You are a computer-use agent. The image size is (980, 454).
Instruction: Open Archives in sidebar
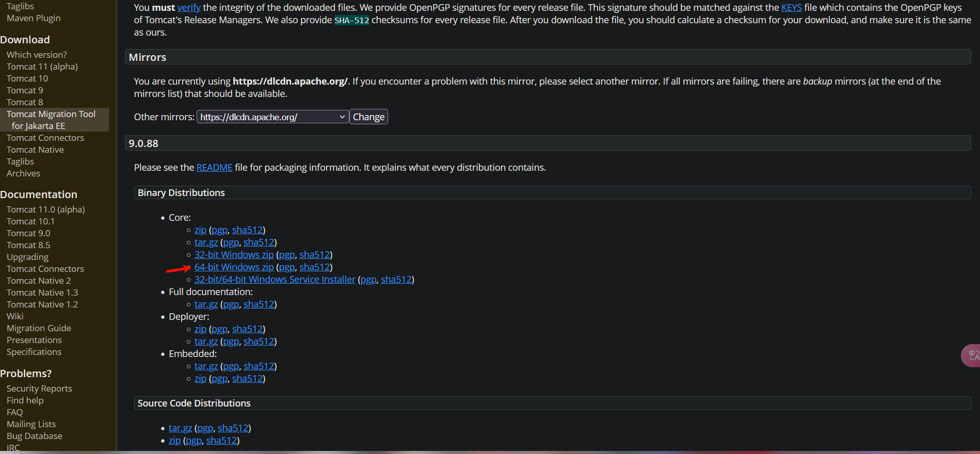click(x=23, y=173)
